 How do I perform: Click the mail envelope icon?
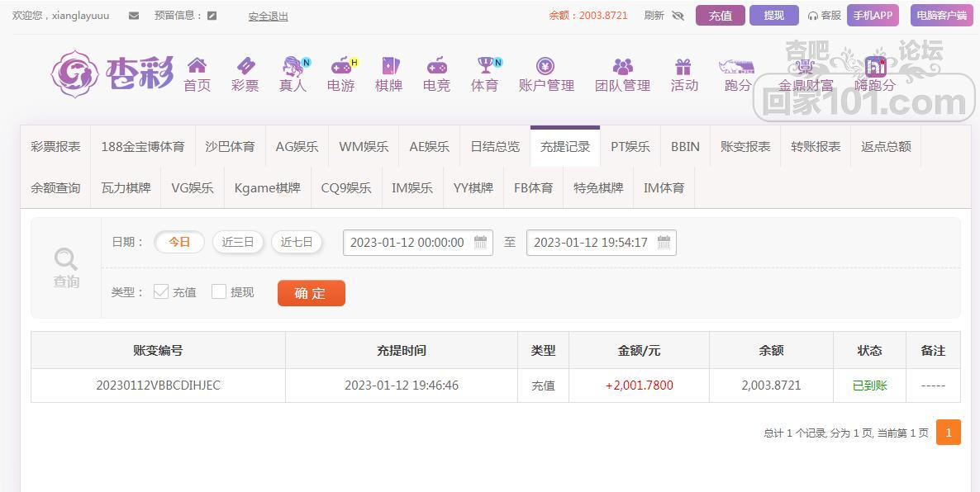pos(134,16)
